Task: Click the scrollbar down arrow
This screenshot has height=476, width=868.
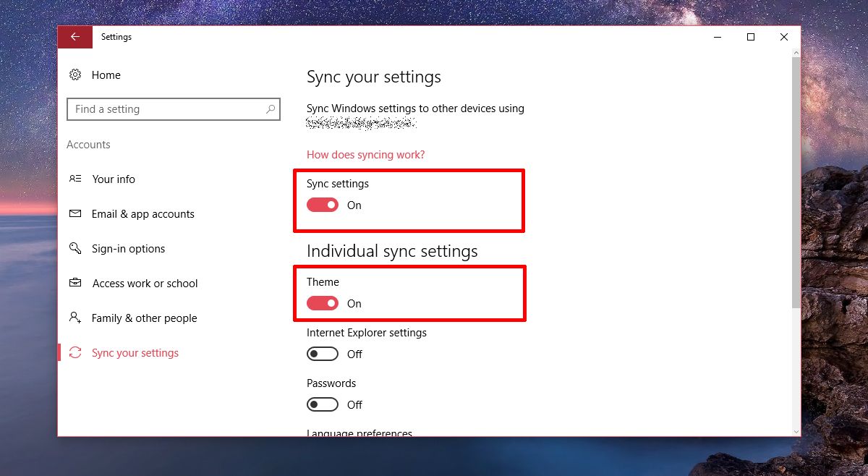Action: pos(796,430)
